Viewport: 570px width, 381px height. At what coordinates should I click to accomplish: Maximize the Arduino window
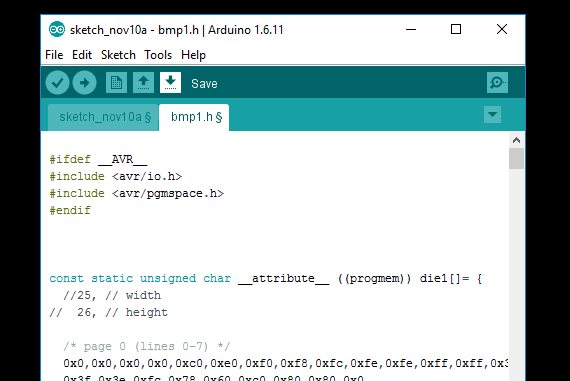[456, 29]
